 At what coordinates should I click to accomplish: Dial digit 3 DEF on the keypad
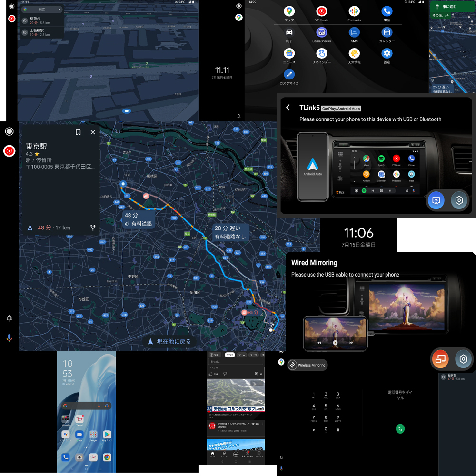[338, 395]
